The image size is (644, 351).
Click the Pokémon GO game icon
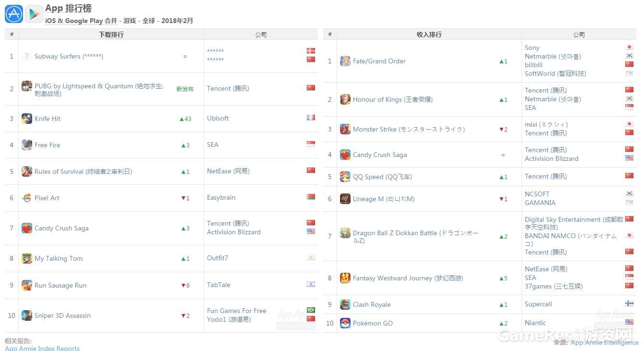[345, 323]
